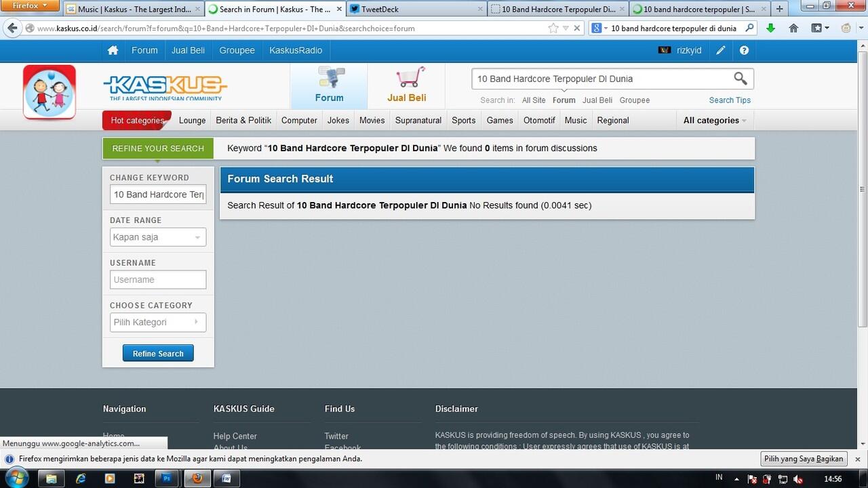Go to the Kaskus home icon
The height and width of the screenshot is (488, 868).
pos(113,50)
